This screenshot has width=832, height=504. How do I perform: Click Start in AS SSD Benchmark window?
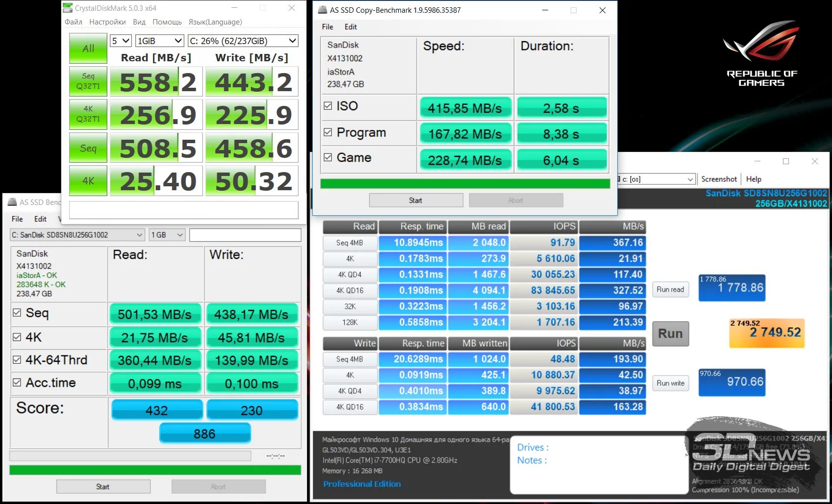pos(103,486)
